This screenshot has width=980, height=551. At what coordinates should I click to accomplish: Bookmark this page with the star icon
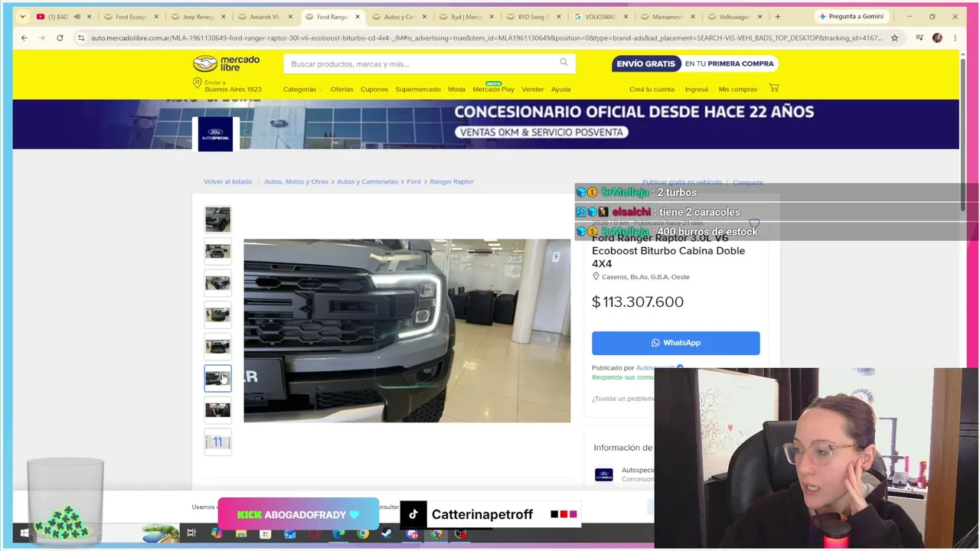click(x=894, y=37)
